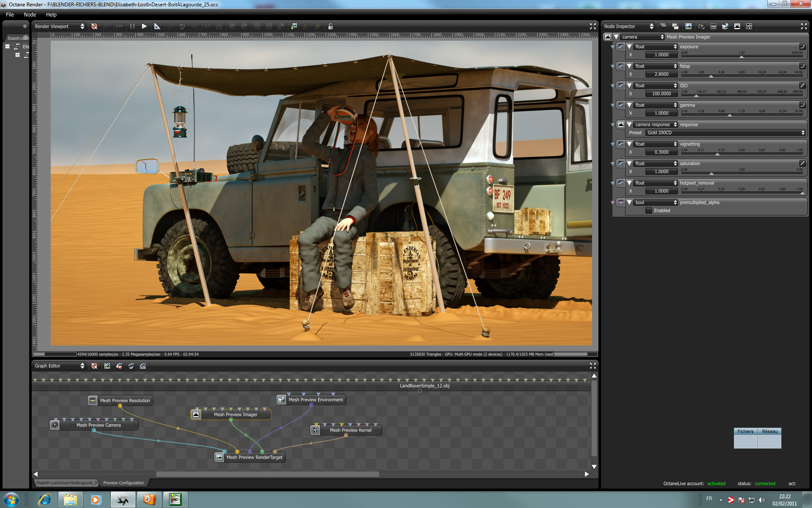Toggle exposure slider curve mode button
This screenshot has height=508, width=812.
click(x=802, y=47)
